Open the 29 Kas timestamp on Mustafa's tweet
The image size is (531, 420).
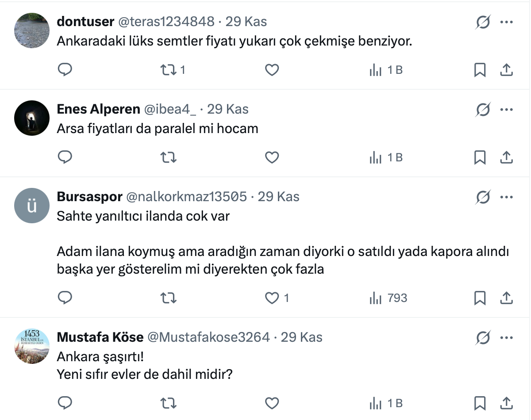click(301, 337)
